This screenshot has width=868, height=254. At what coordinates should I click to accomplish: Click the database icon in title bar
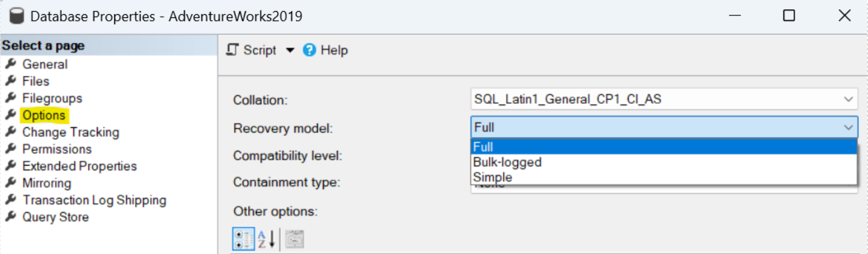pyautogui.click(x=17, y=16)
